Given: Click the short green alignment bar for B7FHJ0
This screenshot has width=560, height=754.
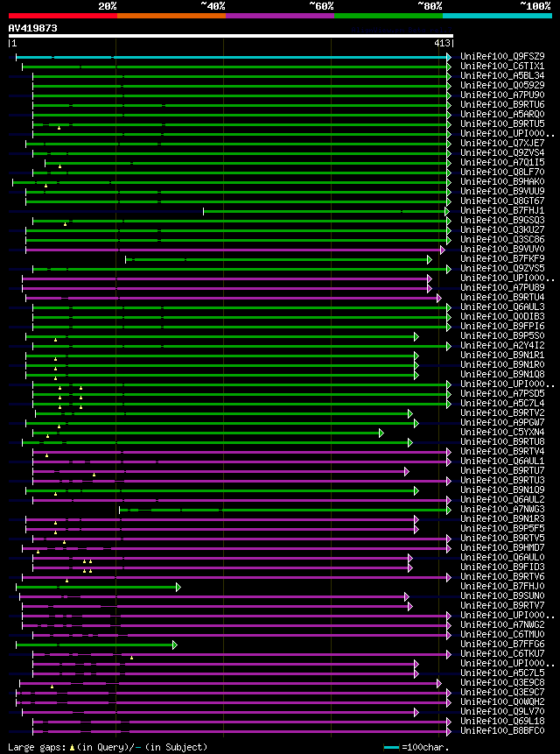Looking at the screenshot, I should pos(98,587).
